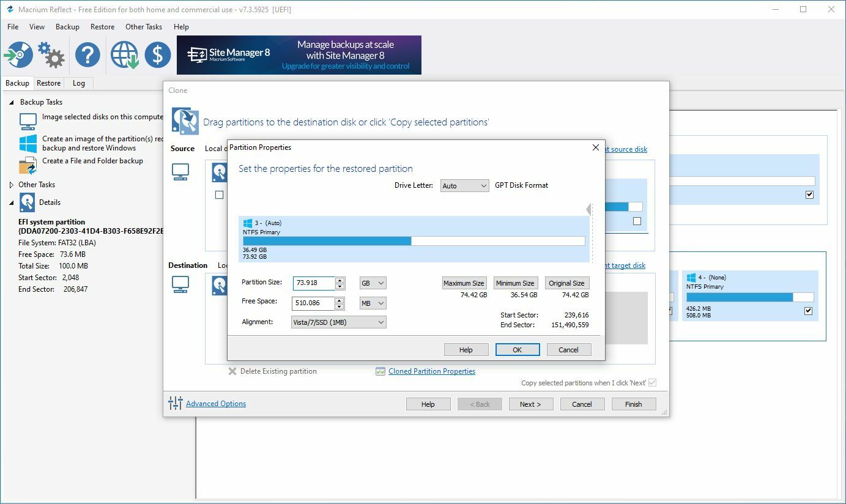Click the Details disk icon in sidebar
Viewport: 846px width, 504px height.
coord(28,202)
